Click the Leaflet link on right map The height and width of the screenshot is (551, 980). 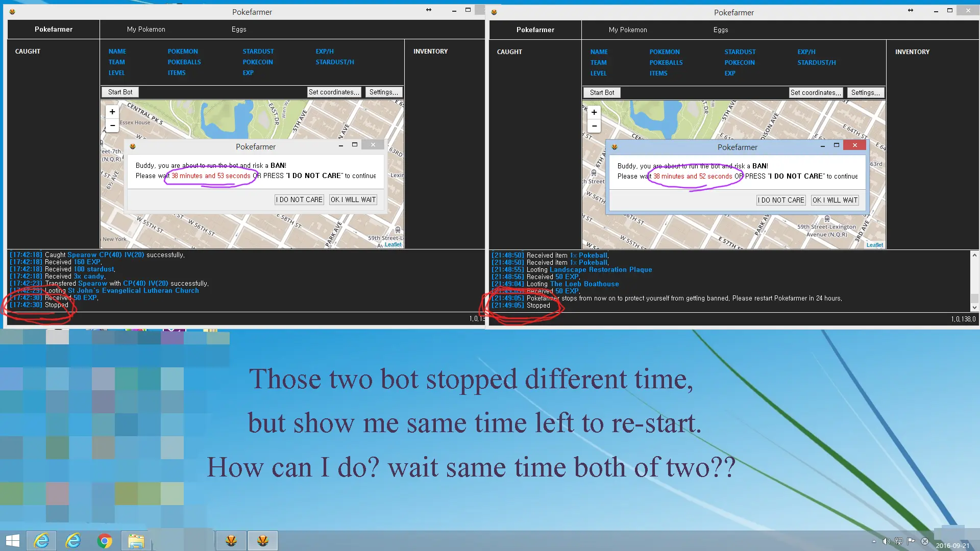coord(874,245)
